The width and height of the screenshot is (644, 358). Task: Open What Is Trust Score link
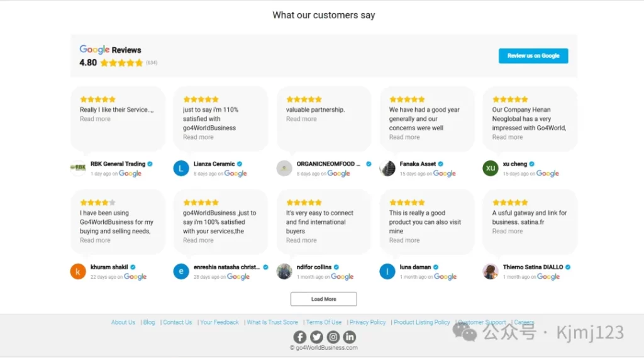(x=272, y=322)
